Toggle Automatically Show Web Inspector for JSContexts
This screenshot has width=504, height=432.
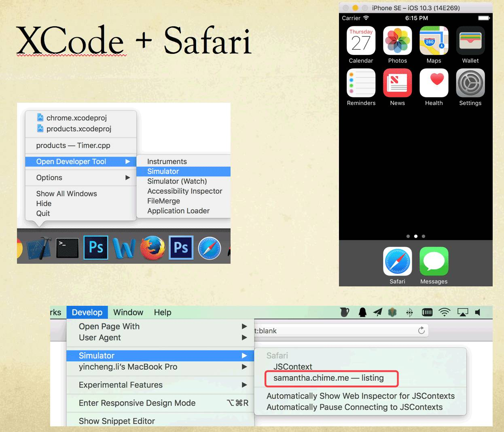pyautogui.click(x=360, y=396)
